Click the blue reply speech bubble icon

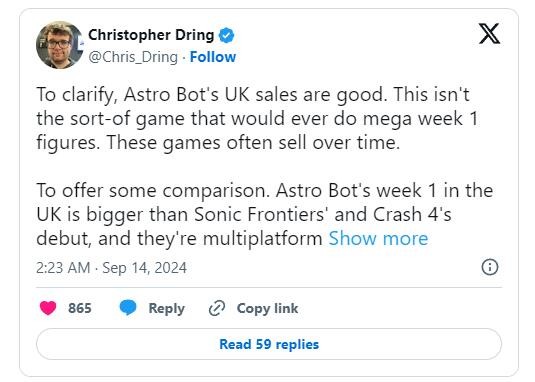(128, 308)
